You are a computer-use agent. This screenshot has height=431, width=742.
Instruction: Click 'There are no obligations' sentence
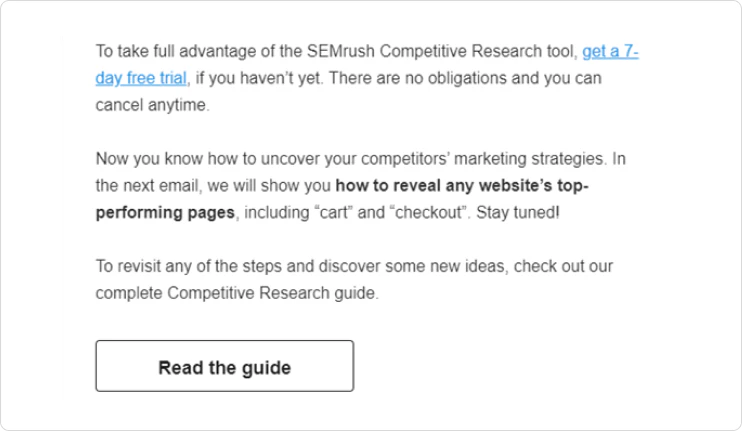click(x=418, y=78)
